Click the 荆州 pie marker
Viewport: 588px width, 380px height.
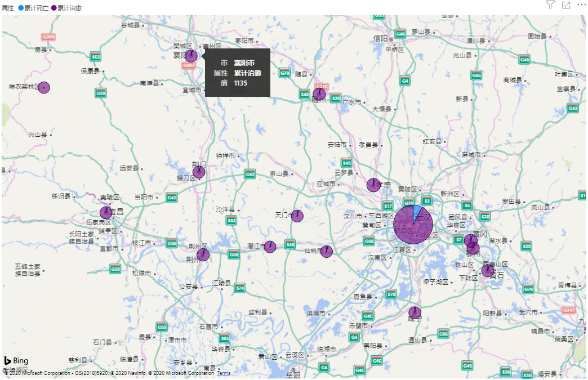[x=203, y=255]
